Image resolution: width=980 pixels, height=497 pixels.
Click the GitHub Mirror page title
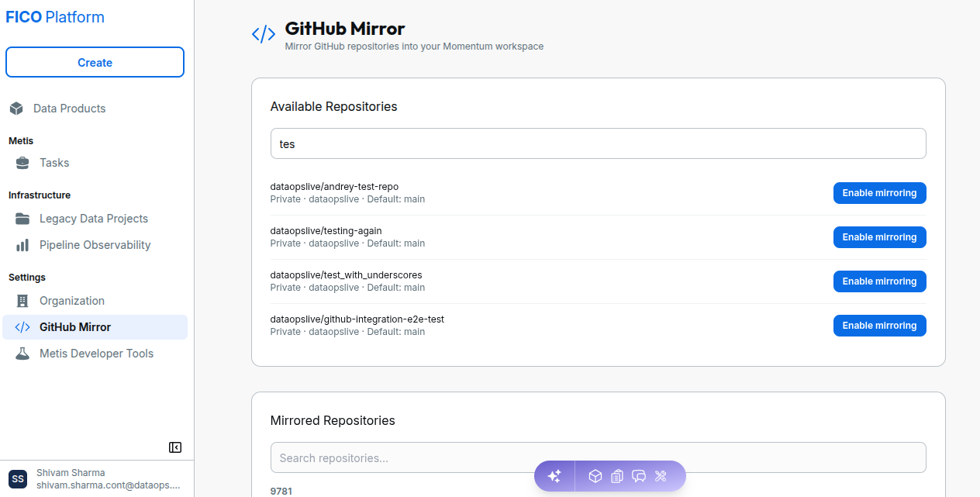click(345, 29)
